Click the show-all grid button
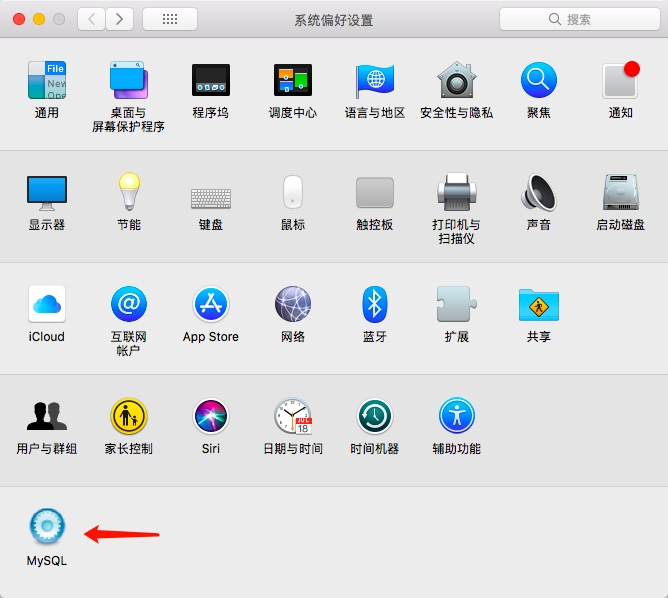The height and width of the screenshot is (598, 668). pyautogui.click(x=170, y=19)
